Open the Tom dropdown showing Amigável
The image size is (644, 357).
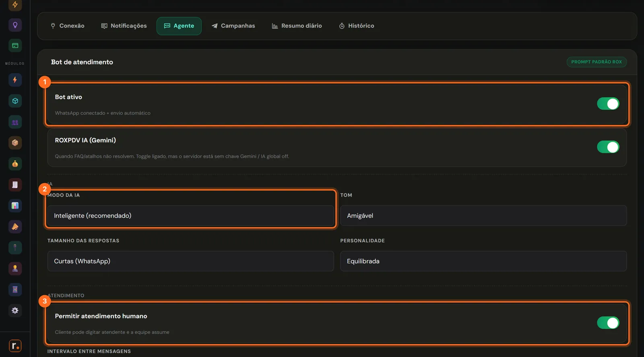(x=483, y=215)
